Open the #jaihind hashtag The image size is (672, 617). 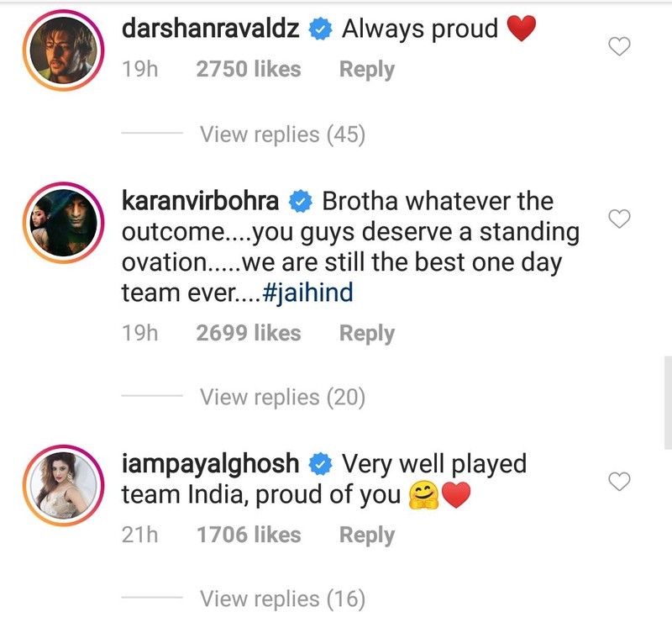pos(307,293)
